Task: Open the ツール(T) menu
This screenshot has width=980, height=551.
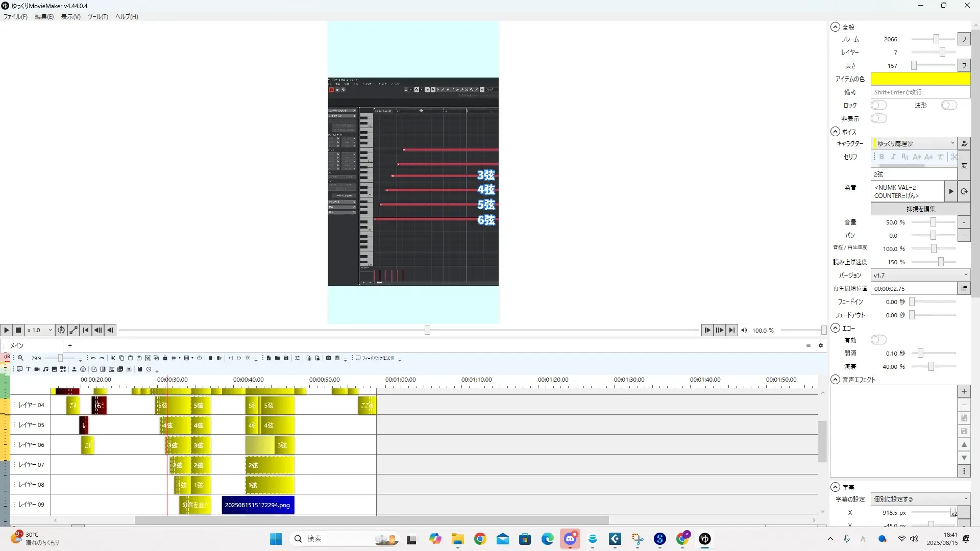Action: [x=97, y=16]
